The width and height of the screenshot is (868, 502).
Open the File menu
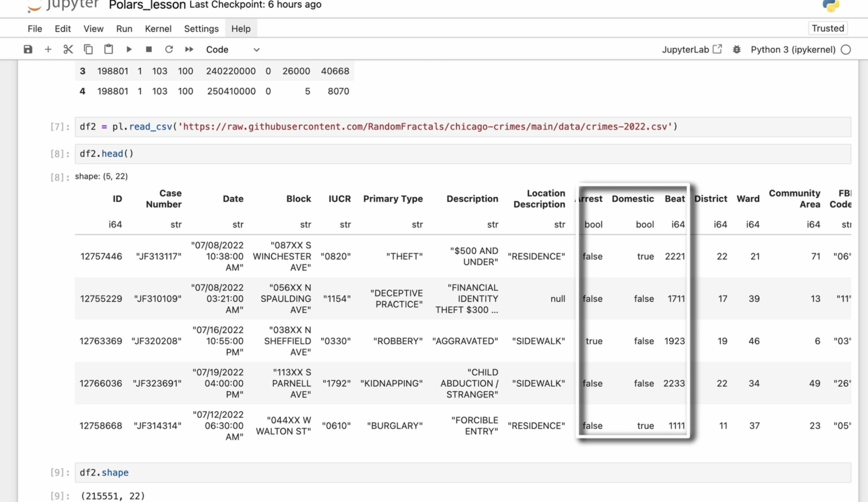coord(35,29)
